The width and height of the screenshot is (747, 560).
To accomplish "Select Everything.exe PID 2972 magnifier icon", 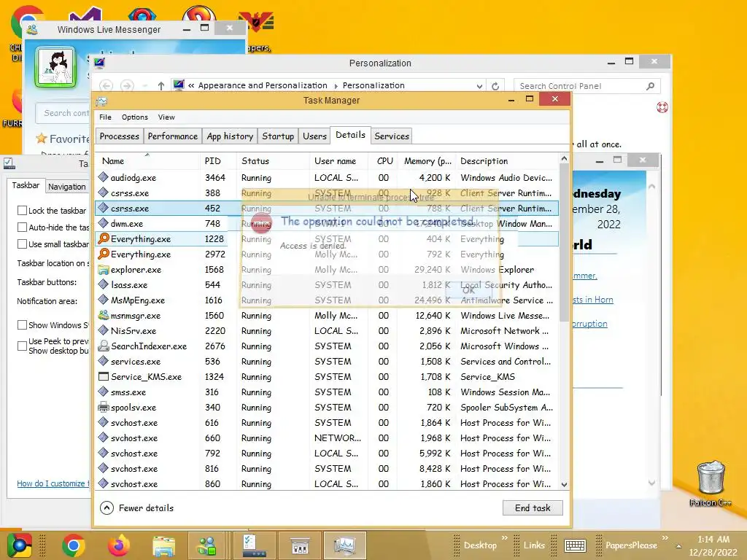I will point(103,253).
